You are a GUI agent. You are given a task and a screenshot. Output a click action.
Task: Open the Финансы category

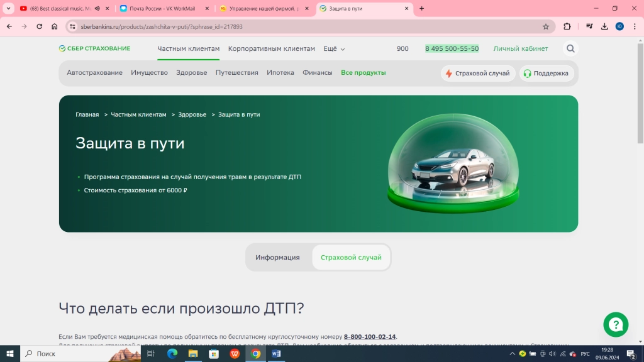pyautogui.click(x=318, y=73)
